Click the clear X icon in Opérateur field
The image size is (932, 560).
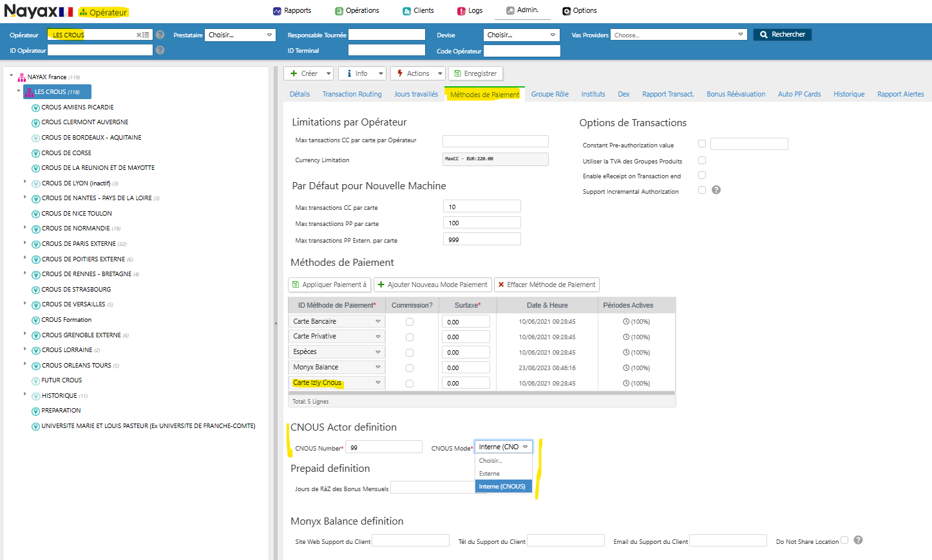click(138, 35)
